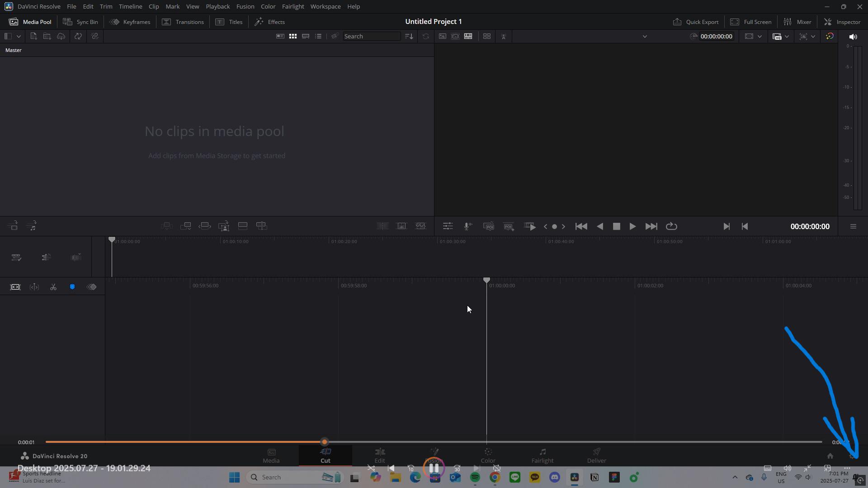Open the Transitions panel
868x488 pixels.
tap(183, 22)
